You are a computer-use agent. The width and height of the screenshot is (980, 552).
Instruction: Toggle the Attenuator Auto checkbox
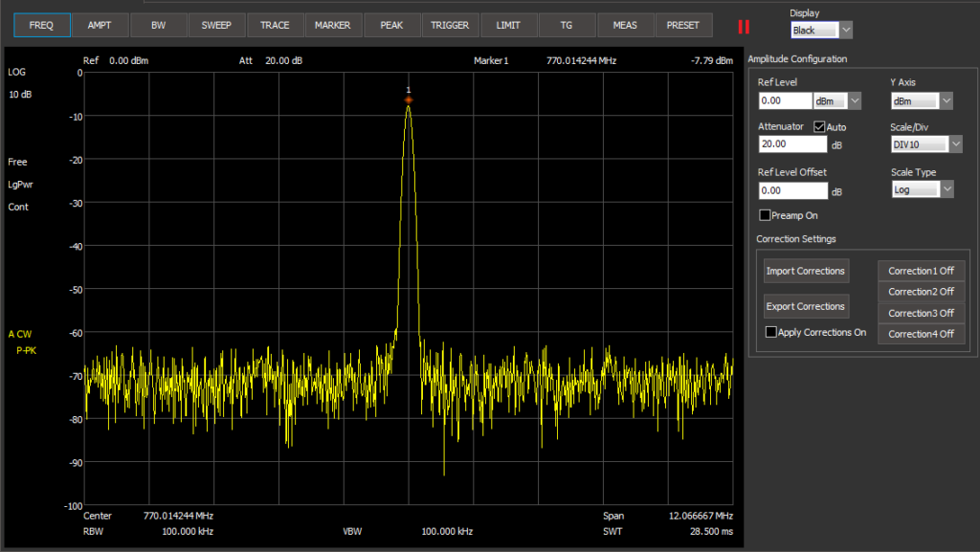819,126
